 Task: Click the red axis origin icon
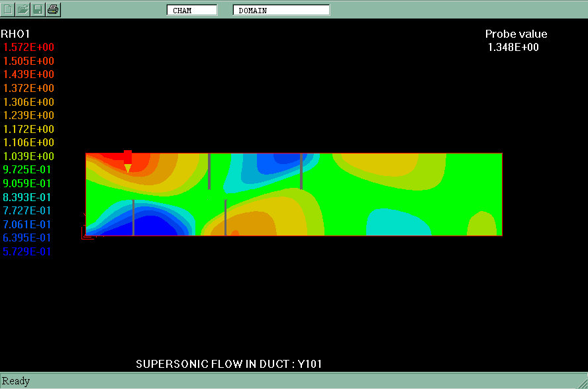87,232
